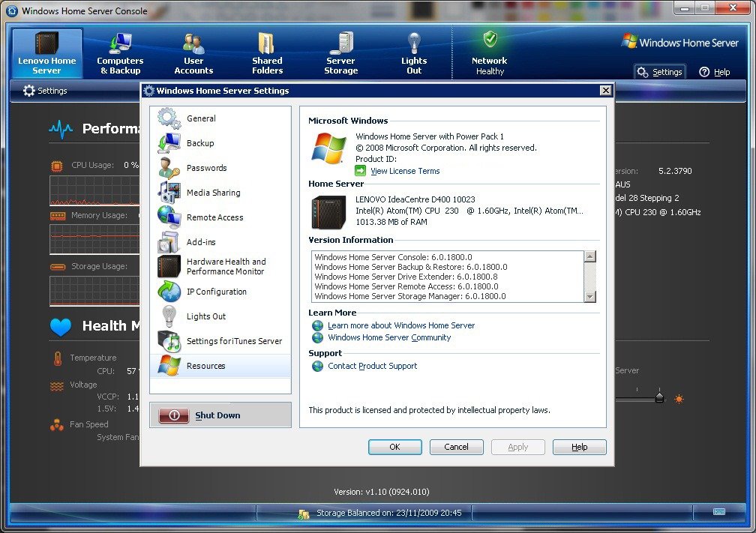Image resolution: width=756 pixels, height=533 pixels.
Task: Click the green arrow icon beside View License Terms
Action: (360, 171)
